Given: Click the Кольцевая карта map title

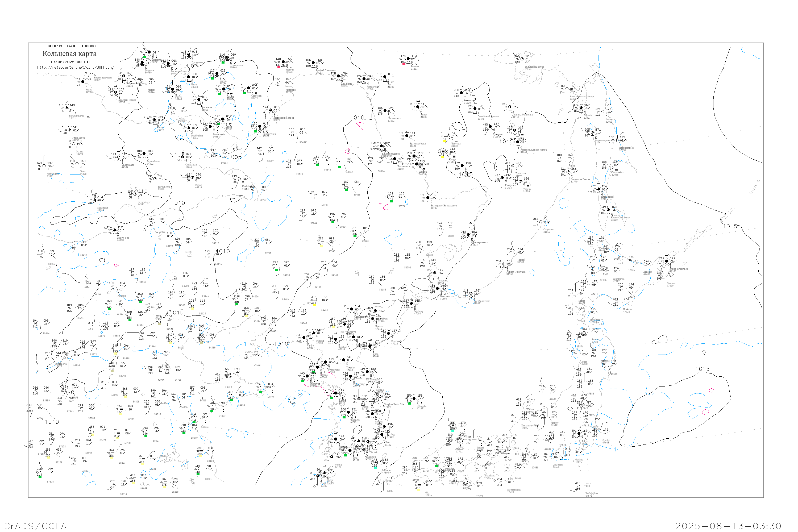Looking at the screenshot, I should 69,54.
